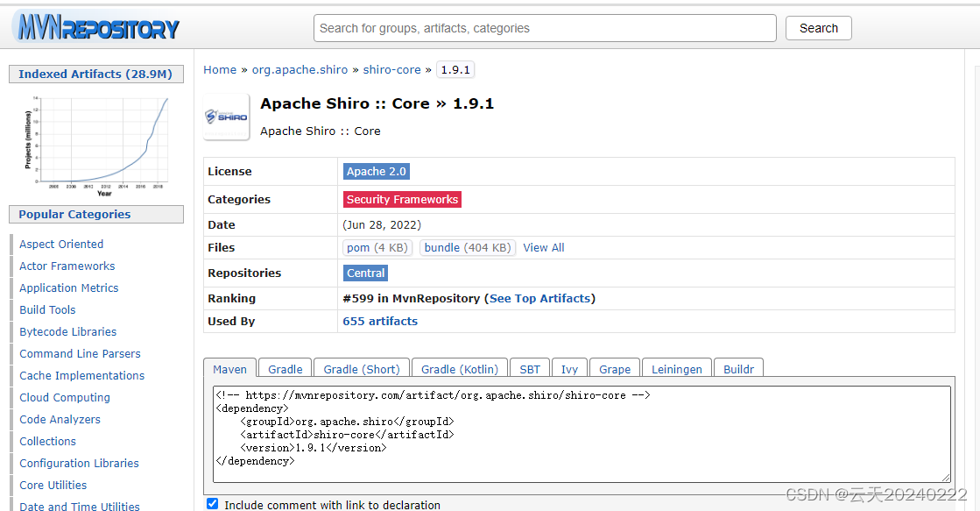980x511 pixels.
Task: Open Build Tools category
Action: point(47,309)
